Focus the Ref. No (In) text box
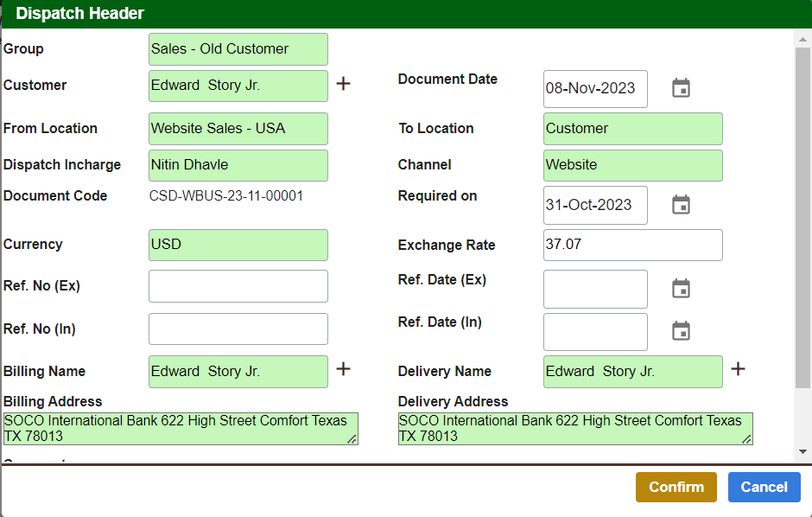 tap(238, 329)
